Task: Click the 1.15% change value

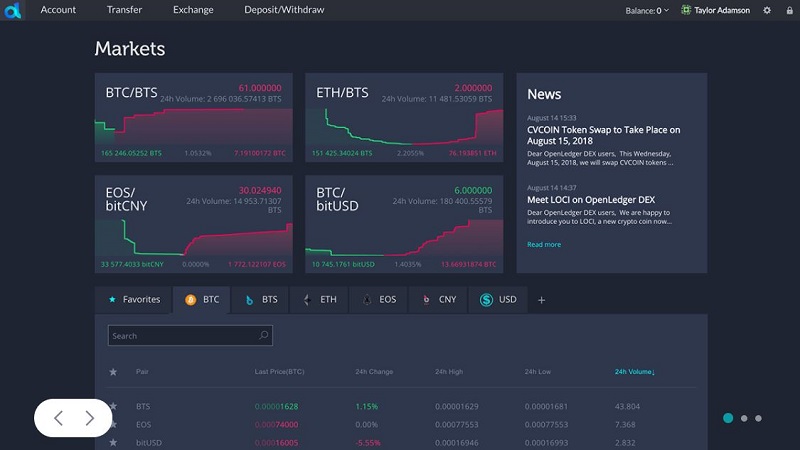Action: pyautogui.click(x=366, y=406)
